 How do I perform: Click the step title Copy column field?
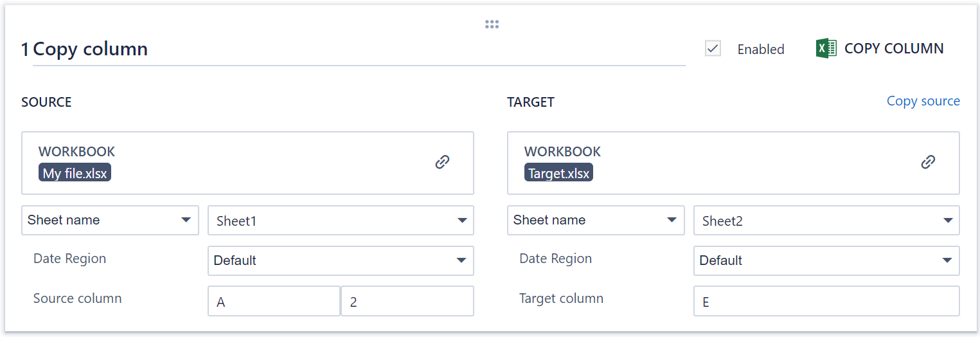(352, 50)
